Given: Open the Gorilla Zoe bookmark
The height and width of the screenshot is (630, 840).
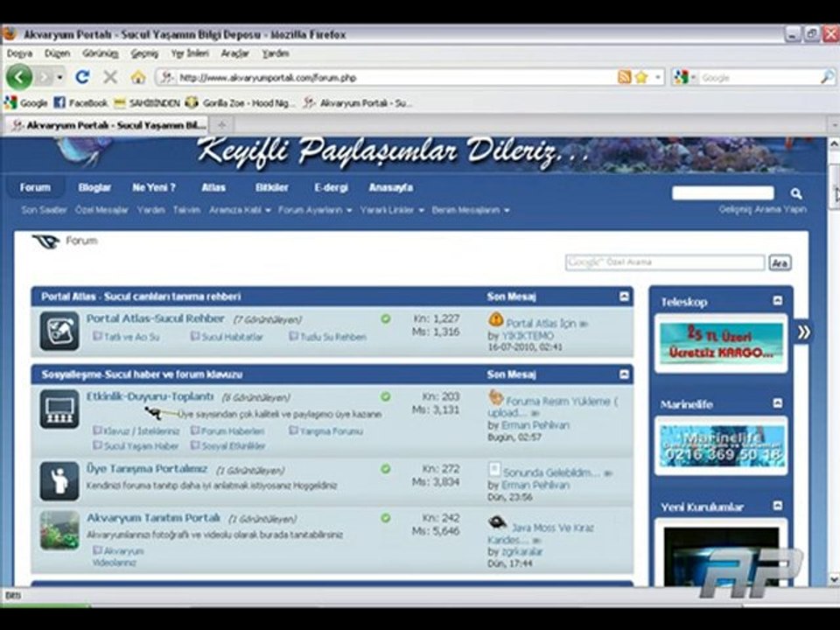Looking at the screenshot, I should 240,103.
